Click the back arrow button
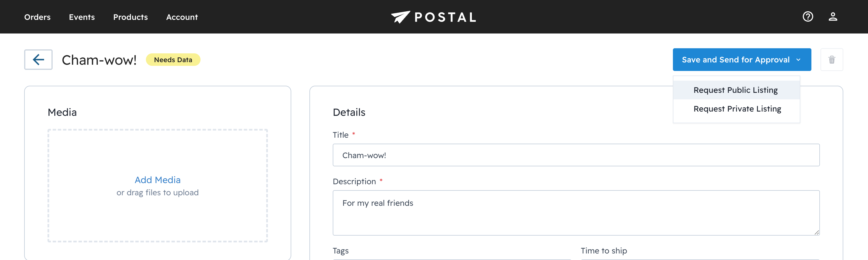The height and width of the screenshot is (260, 868). click(38, 60)
